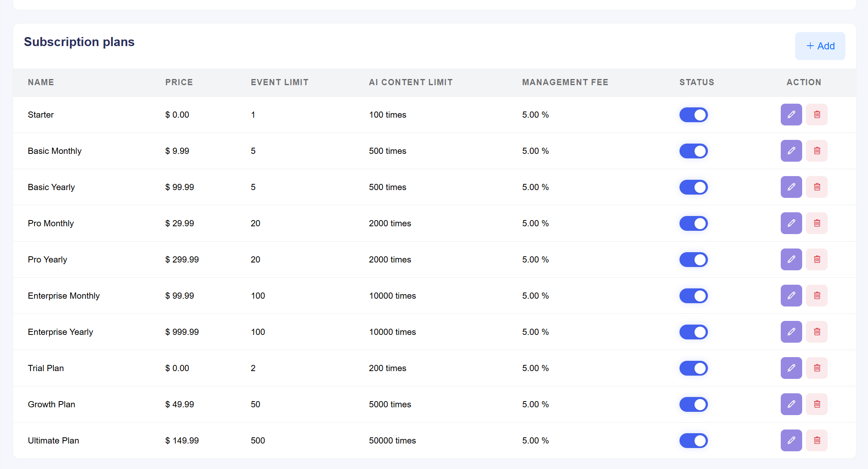This screenshot has height=469, width=868.
Task: Edit the Growth Plan entry
Action: [791, 404]
